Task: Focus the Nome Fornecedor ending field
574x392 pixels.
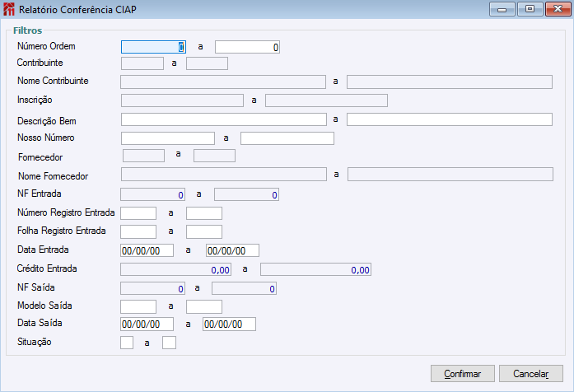Action: point(450,175)
